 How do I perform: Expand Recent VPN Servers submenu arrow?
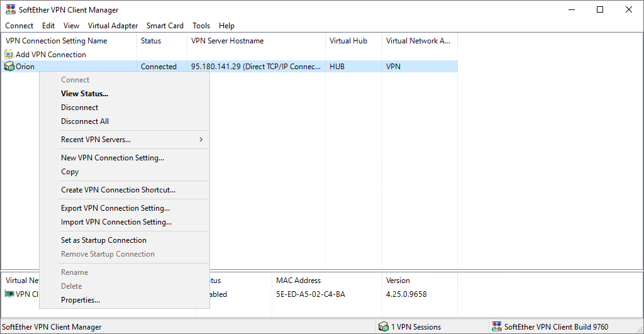(201, 140)
